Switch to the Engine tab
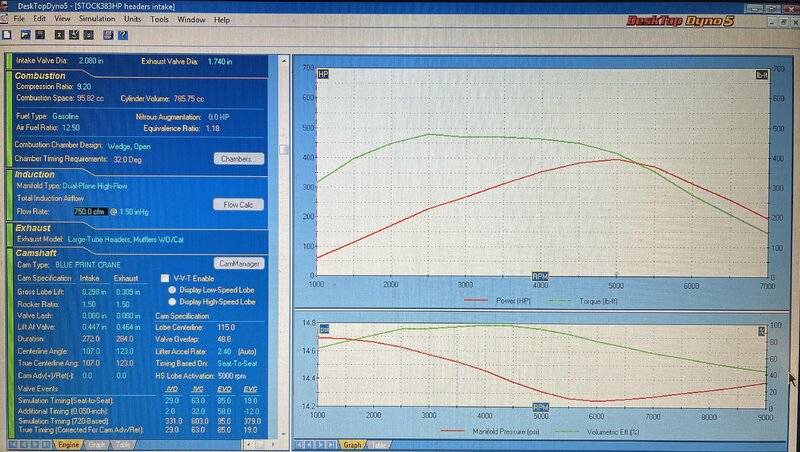 point(68,445)
